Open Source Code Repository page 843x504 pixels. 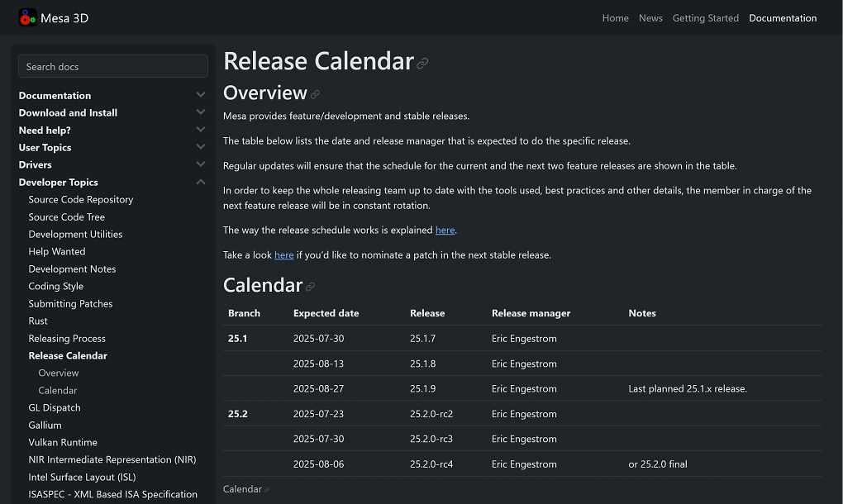81,199
